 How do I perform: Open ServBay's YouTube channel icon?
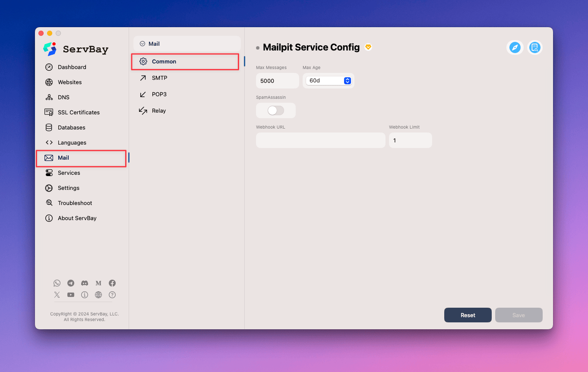[x=71, y=295]
